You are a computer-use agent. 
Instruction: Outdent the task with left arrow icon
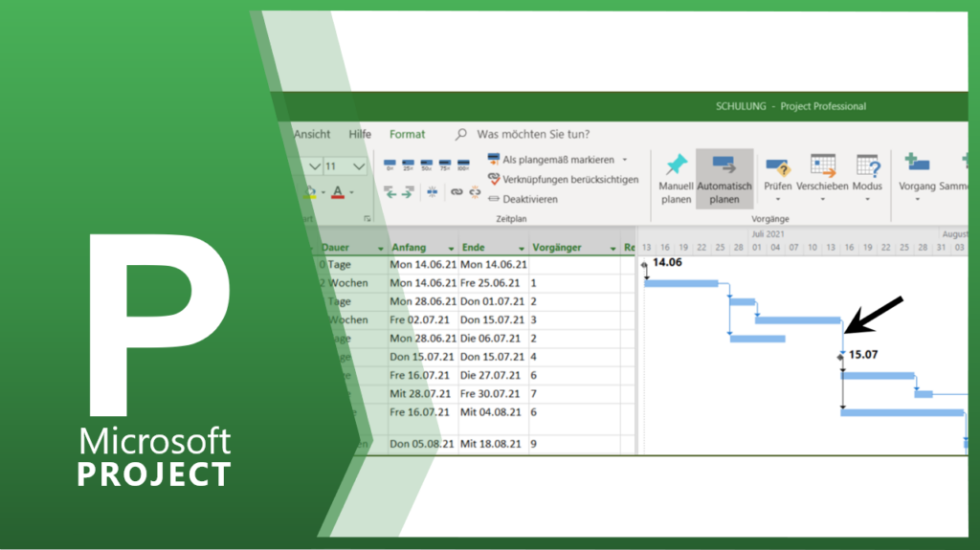tap(390, 192)
